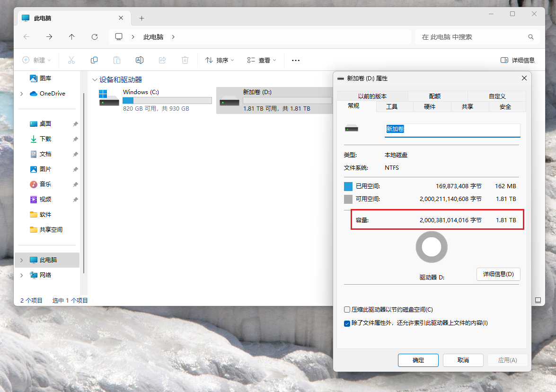Click the C: drive usage bar
556x392 pixels.
167,101
